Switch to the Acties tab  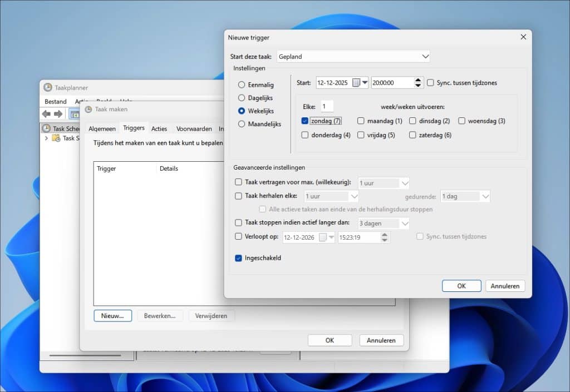(x=159, y=128)
